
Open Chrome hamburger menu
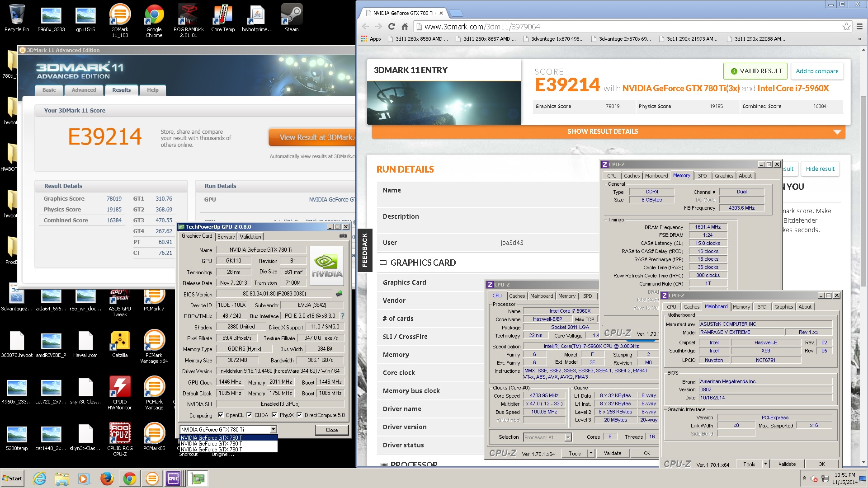coord(859,27)
